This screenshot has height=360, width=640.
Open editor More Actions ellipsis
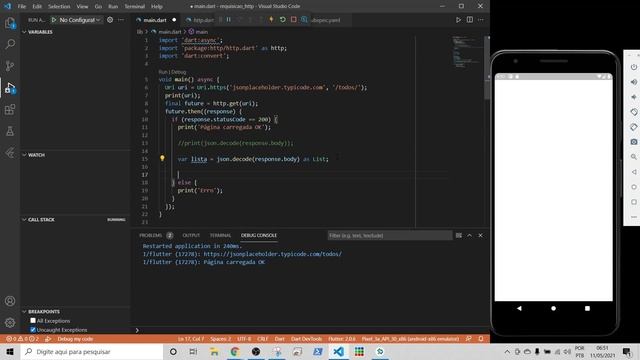pyautogui.click(x=481, y=20)
